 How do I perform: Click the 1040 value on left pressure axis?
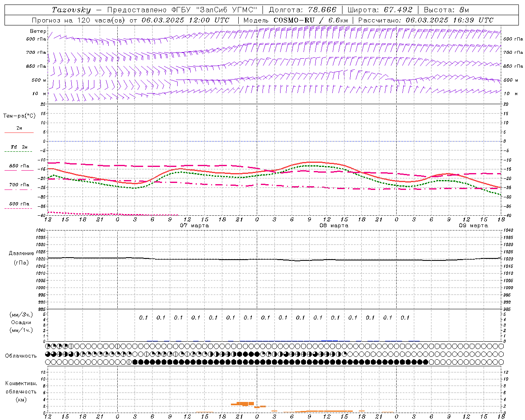41,230
